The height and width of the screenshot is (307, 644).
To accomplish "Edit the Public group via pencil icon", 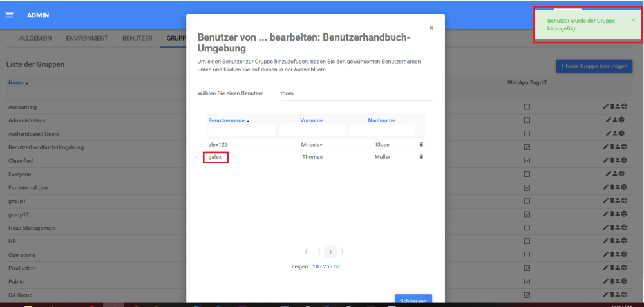I will (605, 281).
